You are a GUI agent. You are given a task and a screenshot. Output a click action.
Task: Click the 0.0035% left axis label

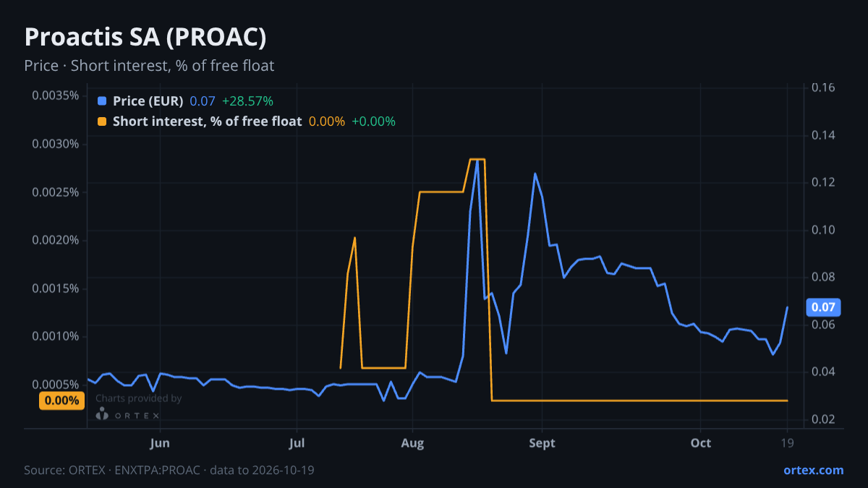pos(55,95)
